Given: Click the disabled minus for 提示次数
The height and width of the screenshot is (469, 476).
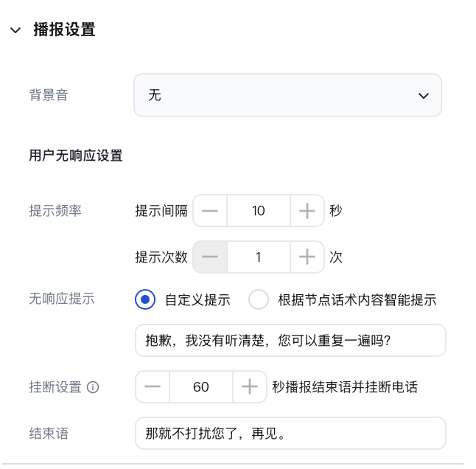Looking at the screenshot, I should pos(210,257).
